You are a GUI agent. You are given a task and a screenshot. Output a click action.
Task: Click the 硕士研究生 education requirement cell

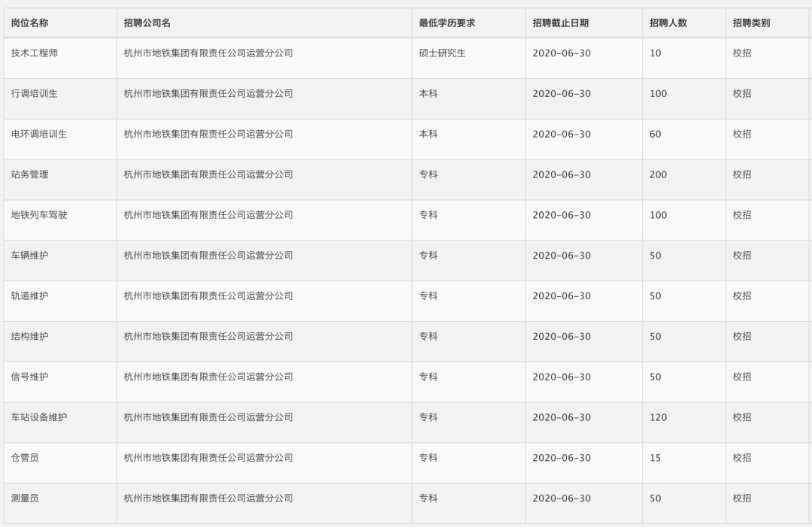tap(442, 53)
